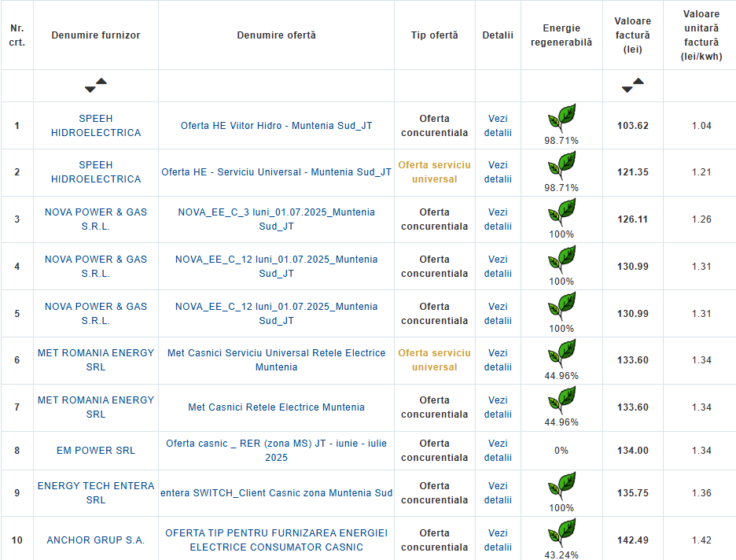Click the green leaf icon in row 3
The image size is (736, 560).
coord(561,212)
